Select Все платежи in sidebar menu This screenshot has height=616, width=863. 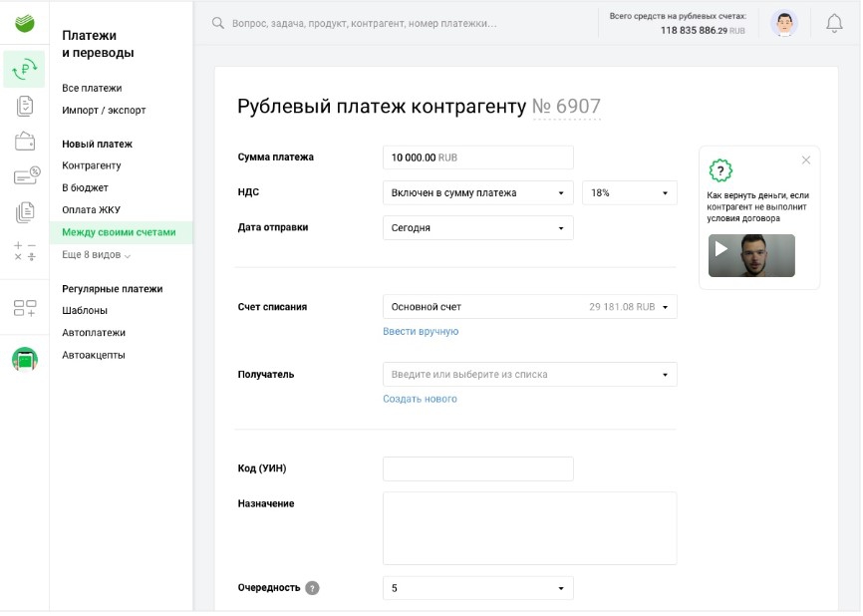(x=92, y=89)
